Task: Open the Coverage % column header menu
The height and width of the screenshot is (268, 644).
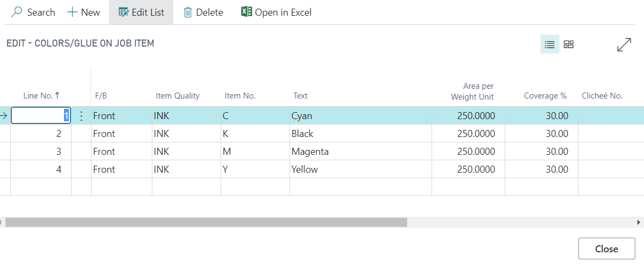Action: point(545,96)
